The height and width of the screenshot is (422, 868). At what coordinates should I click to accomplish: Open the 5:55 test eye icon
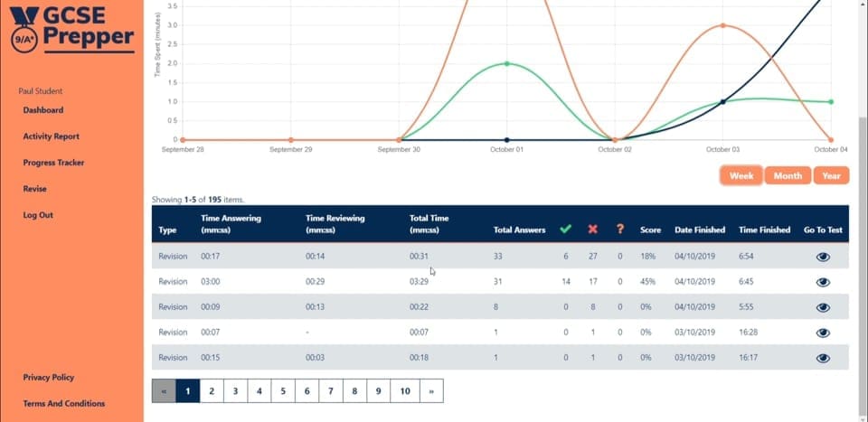tap(823, 307)
